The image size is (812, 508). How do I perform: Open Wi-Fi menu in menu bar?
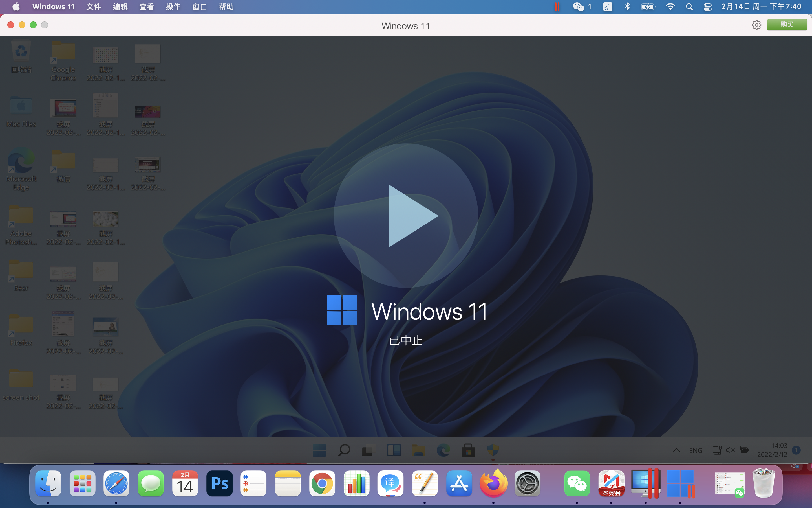click(670, 7)
